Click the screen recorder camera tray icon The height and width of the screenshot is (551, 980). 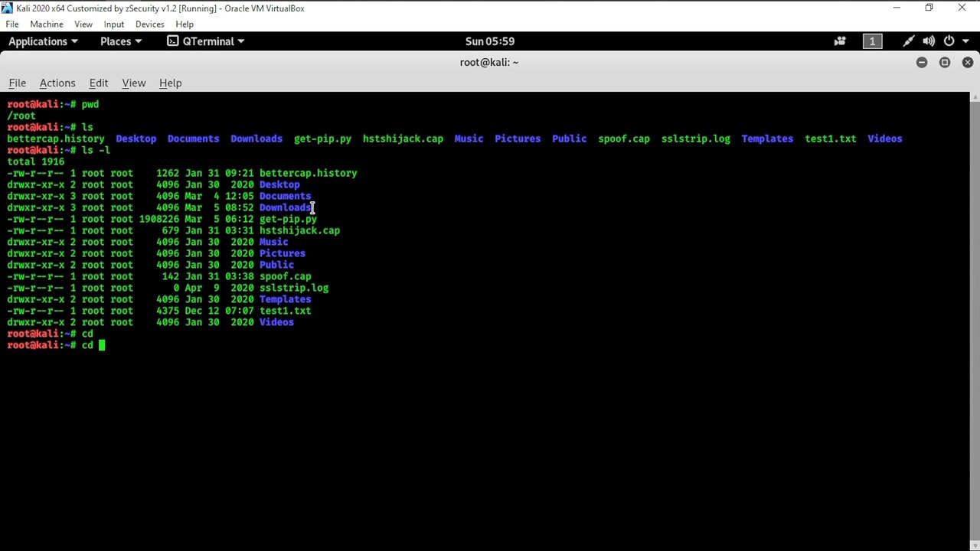(x=840, y=41)
